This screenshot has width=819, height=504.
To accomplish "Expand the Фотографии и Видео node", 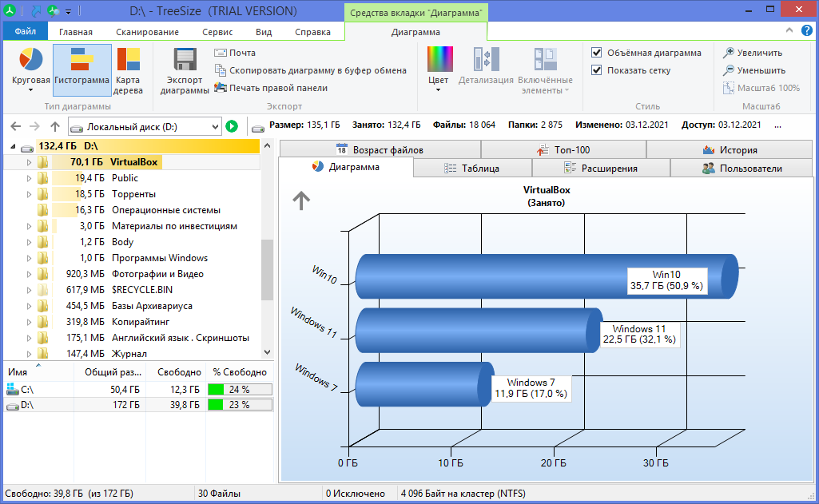I will [x=30, y=274].
